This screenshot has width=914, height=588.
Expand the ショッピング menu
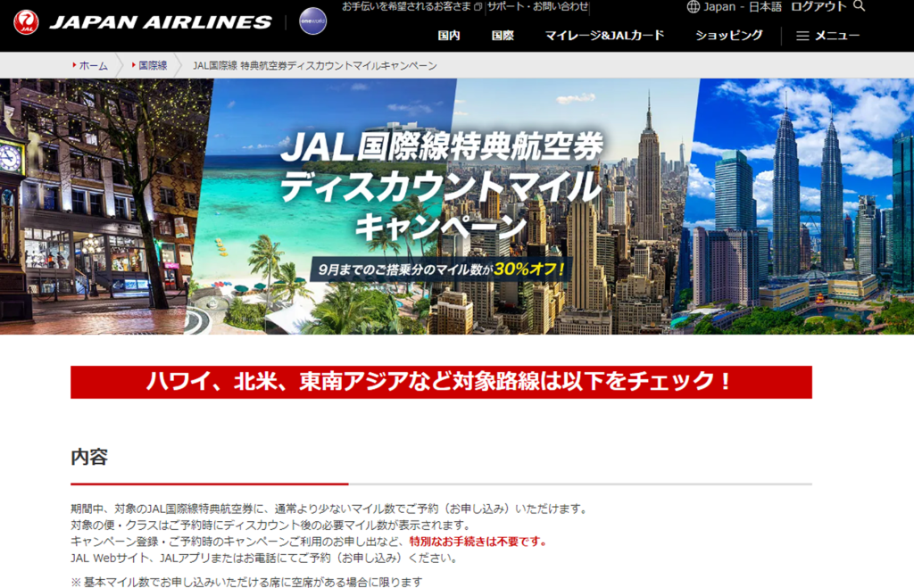(729, 36)
